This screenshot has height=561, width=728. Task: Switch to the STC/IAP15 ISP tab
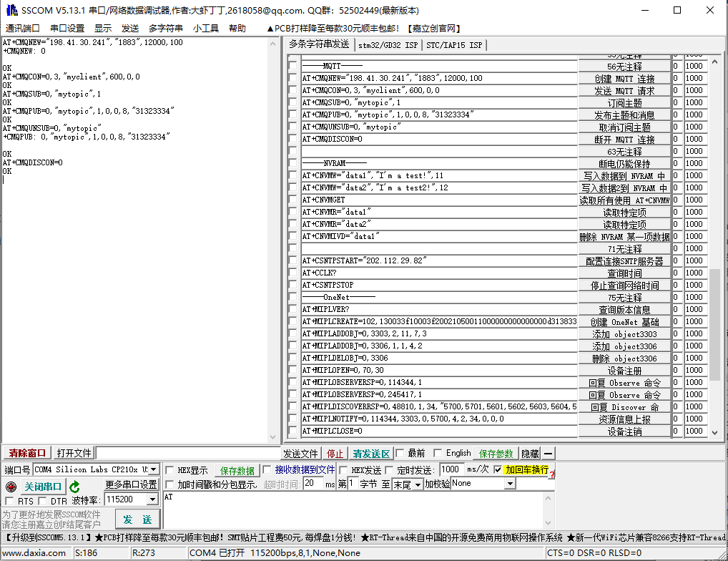tap(454, 45)
